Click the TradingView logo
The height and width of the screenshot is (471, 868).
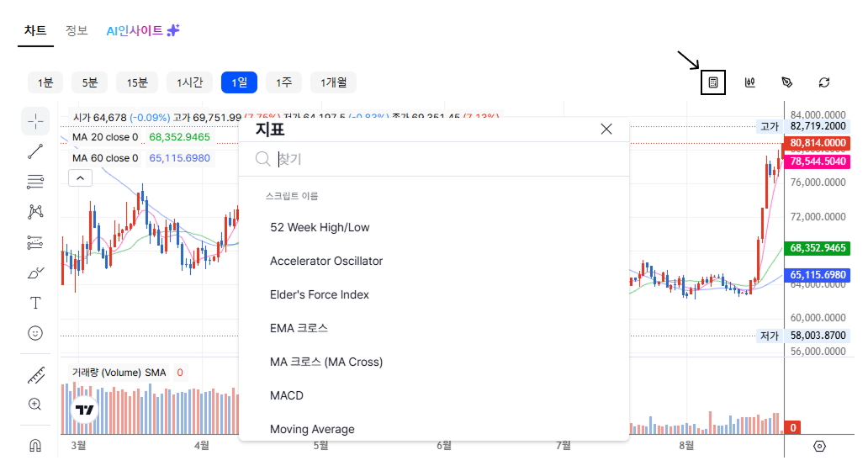pyautogui.click(x=85, y=410)
